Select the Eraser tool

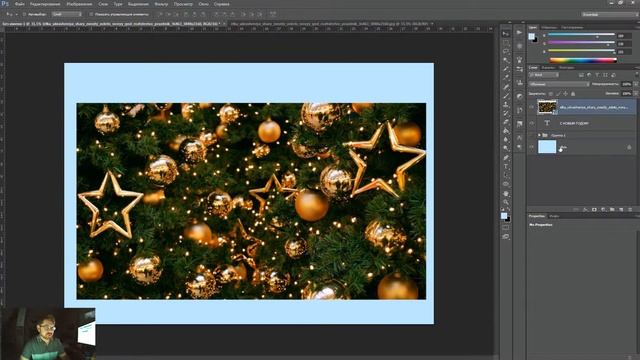506,122
